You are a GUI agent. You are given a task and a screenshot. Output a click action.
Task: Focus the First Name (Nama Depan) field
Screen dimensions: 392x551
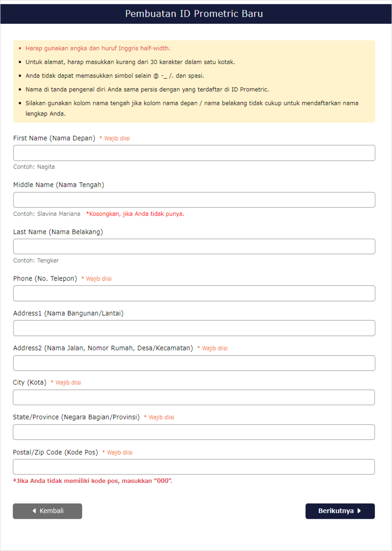(194, 153)
